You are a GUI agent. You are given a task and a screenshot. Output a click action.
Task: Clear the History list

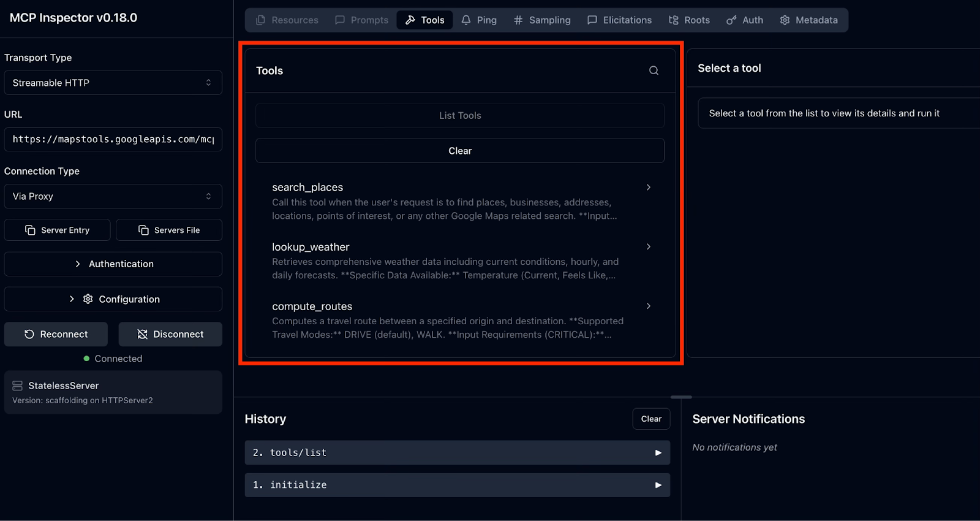[650, 419]
